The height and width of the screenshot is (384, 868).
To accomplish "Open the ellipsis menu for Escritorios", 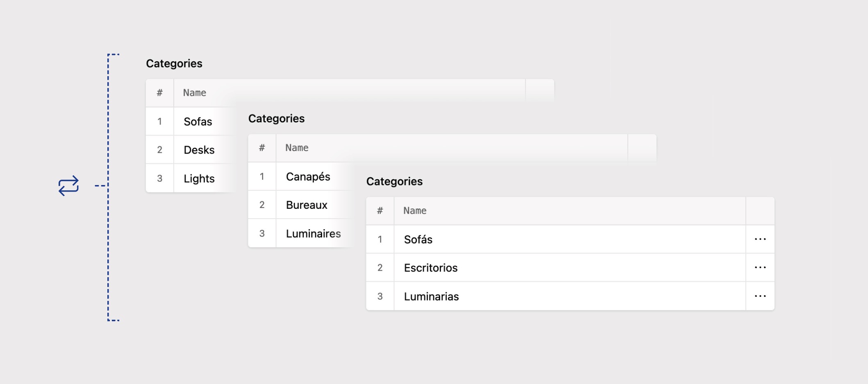I will pyautogui.click(x=761, y=267).
